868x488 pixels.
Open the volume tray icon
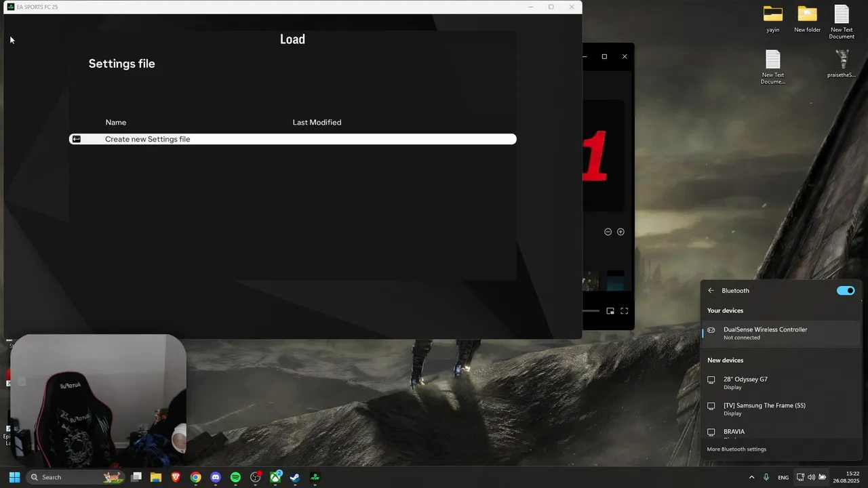[x=811, y=477]
